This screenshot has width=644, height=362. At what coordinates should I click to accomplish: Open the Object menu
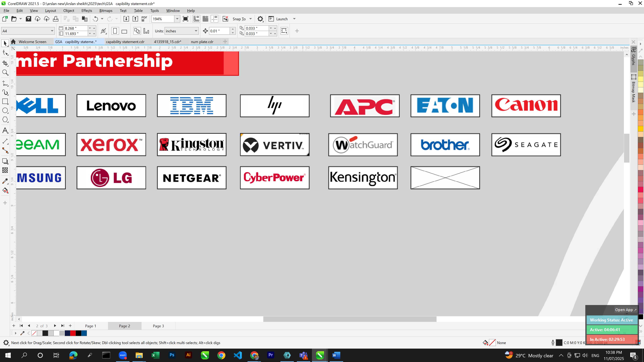(68, 11)
